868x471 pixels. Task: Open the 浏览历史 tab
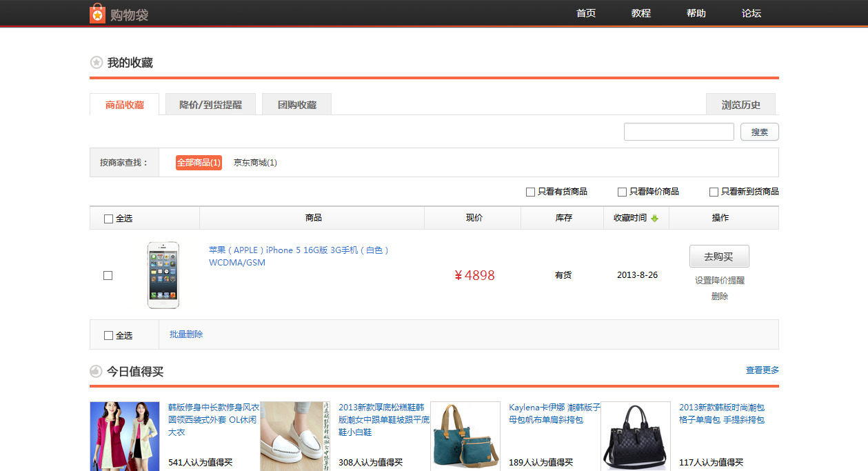[x=741, y=105]
